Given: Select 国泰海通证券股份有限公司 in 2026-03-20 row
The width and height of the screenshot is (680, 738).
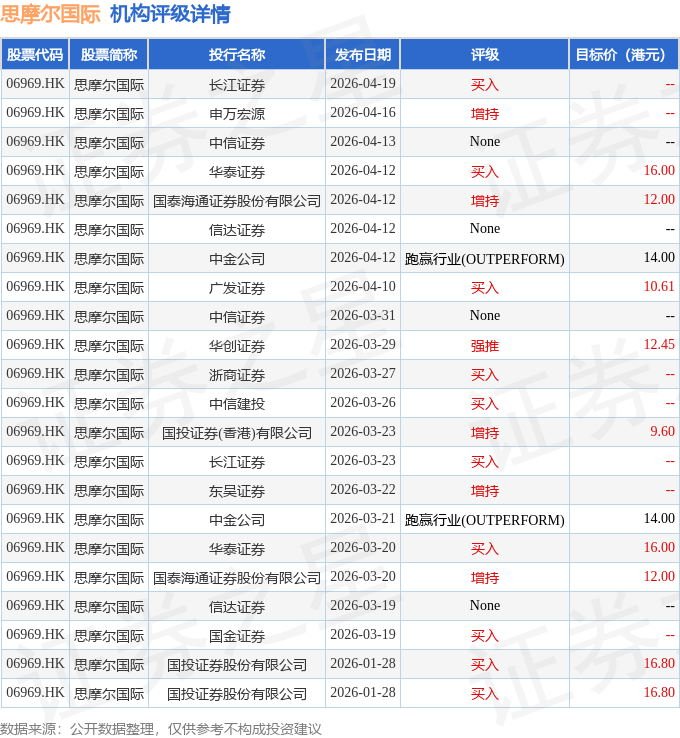Looking at the screenshot, I should [237, 578].
